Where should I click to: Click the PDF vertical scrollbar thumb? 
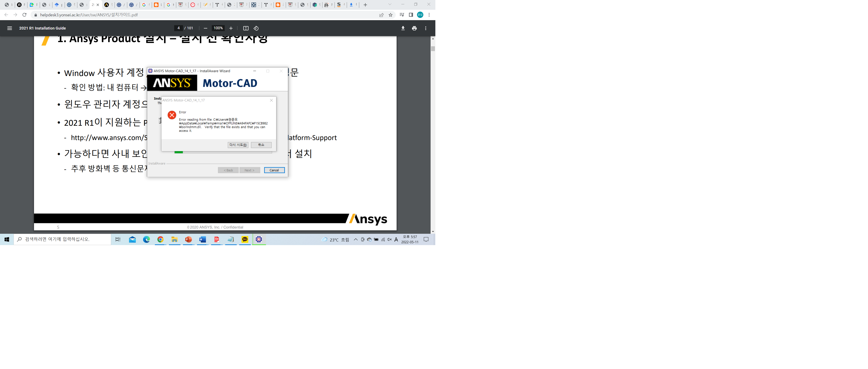[433, 49]
